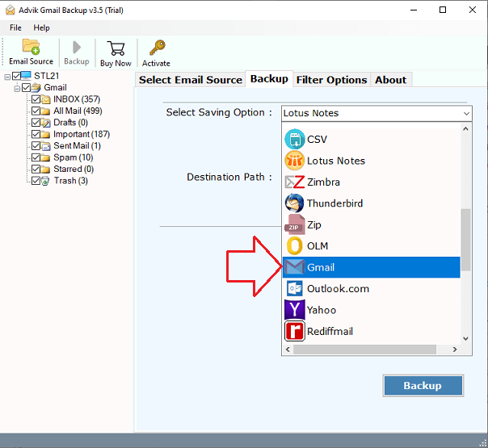The height and width of the screenshot is (448, 488).
Task: Choose the Thunderbird icon option
Action: point(294,203)
